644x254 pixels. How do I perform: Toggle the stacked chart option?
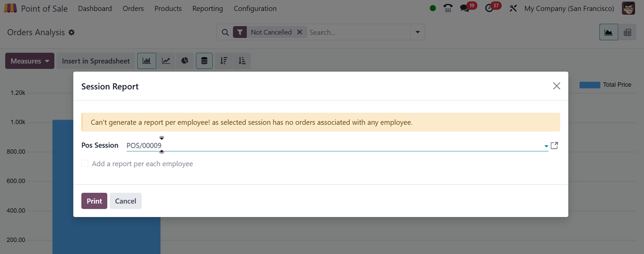tap(204, 61)
